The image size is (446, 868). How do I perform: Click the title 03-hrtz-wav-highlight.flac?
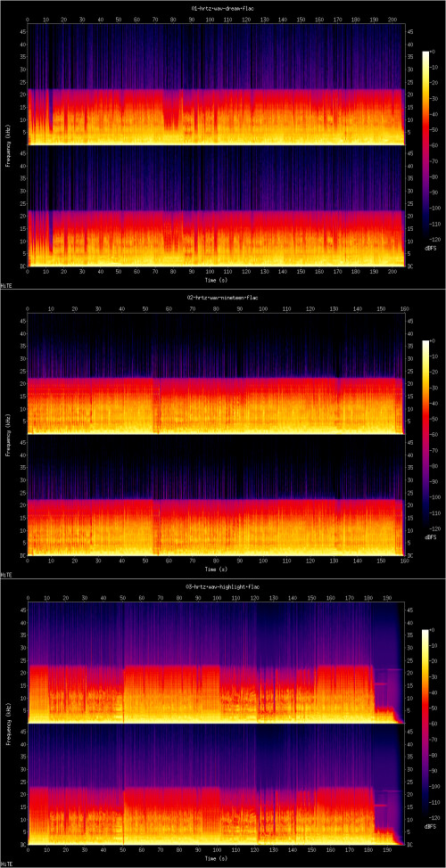[x=223, y=586]
